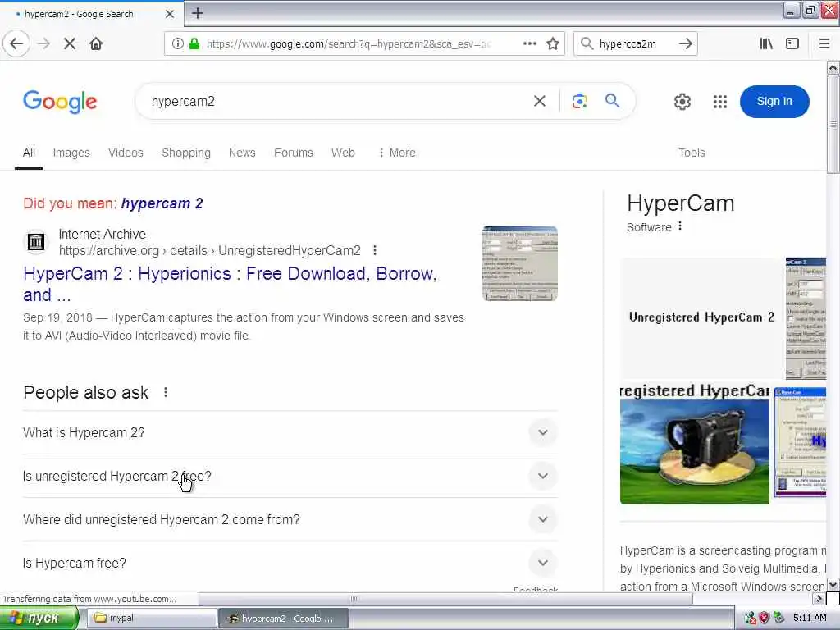Click the red shield tray icon
Image resolution: width=840 pixels, height=630 pixels.
pos(764,619)
